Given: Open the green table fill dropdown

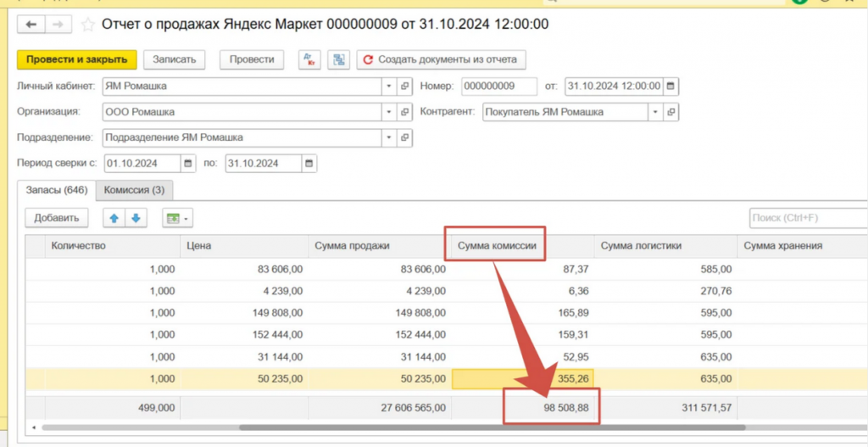Looking at the screenshot, I should (x=178, y=218).
